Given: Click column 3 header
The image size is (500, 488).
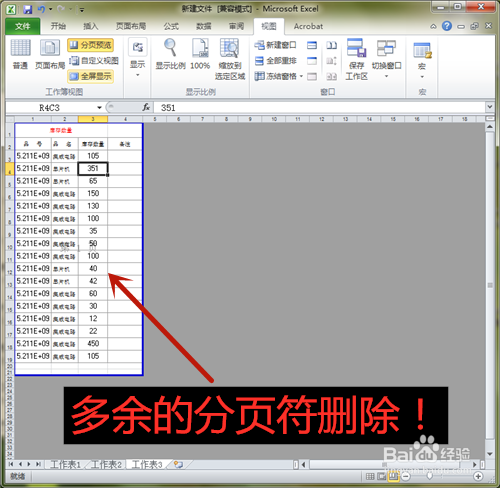Looking at the screenshot, I should point(93,119).
